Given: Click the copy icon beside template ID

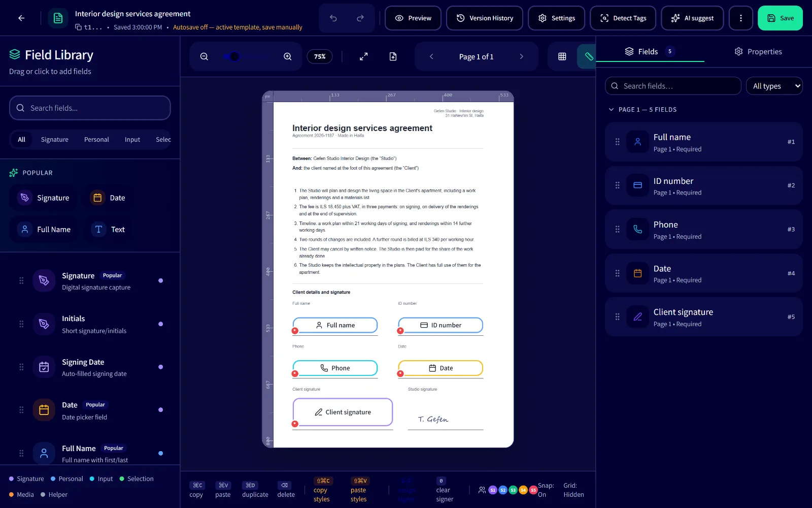Looking at the screenshot, I should 79,27.
